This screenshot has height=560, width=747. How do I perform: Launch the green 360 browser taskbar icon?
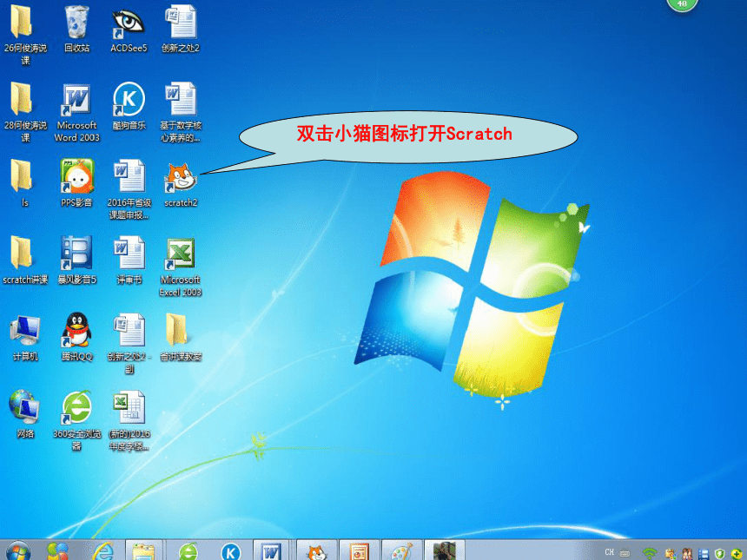tap(188, 551)
